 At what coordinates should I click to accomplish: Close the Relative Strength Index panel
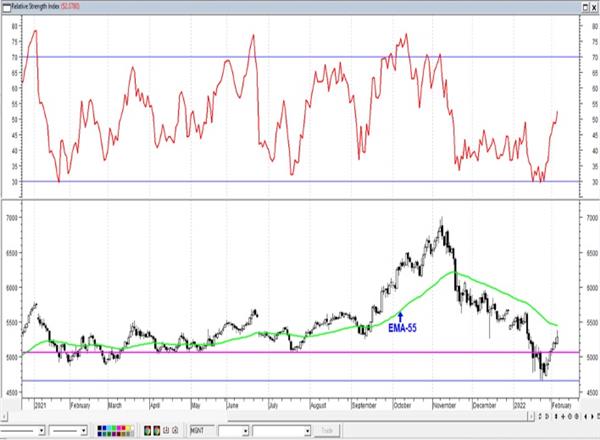coord(594,7)
